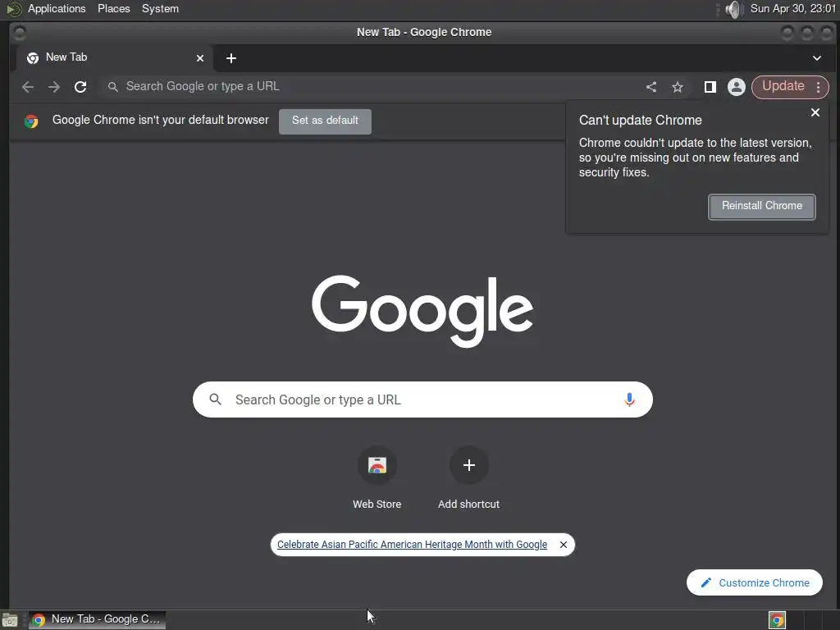
Task: Dismiss the Heritage Month promo
Action: coord(563,545)
